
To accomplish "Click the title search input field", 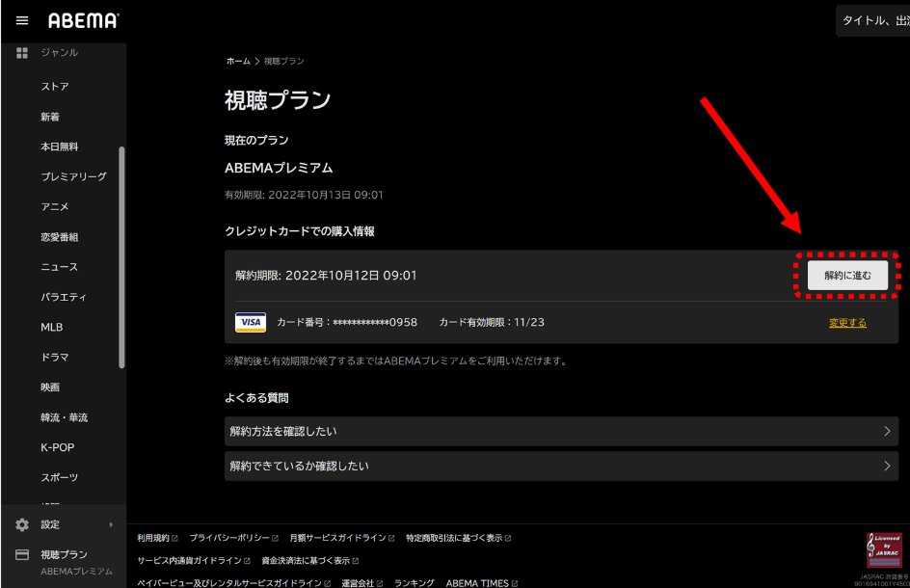I will coord(873,20).
